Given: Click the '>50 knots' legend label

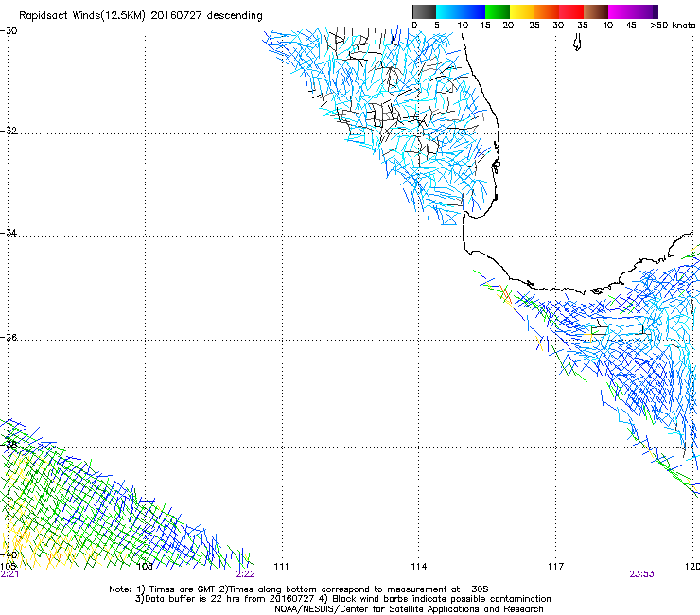Looking at the screenshot, I should click(x=673, y=26).
